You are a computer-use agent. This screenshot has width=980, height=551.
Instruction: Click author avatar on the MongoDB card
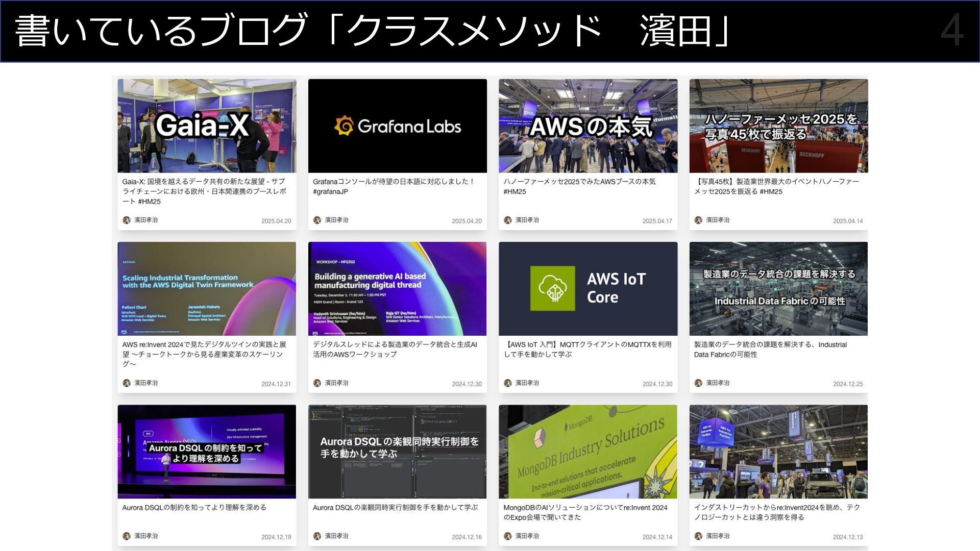click(x=507, y=536)
